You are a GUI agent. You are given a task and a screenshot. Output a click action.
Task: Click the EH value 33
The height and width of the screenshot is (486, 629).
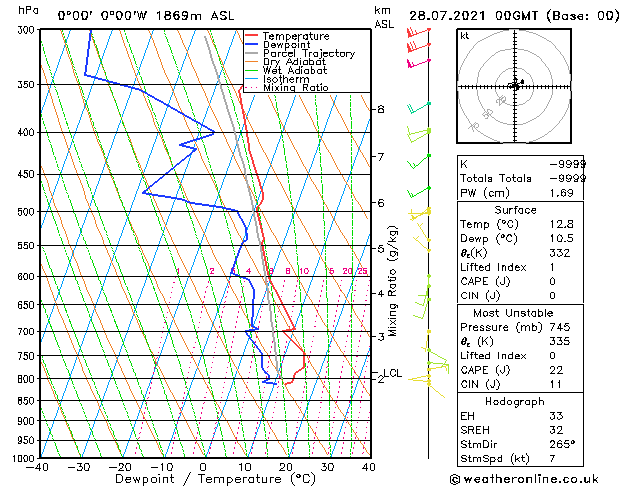pyautogui.click(x=556, y=416)
